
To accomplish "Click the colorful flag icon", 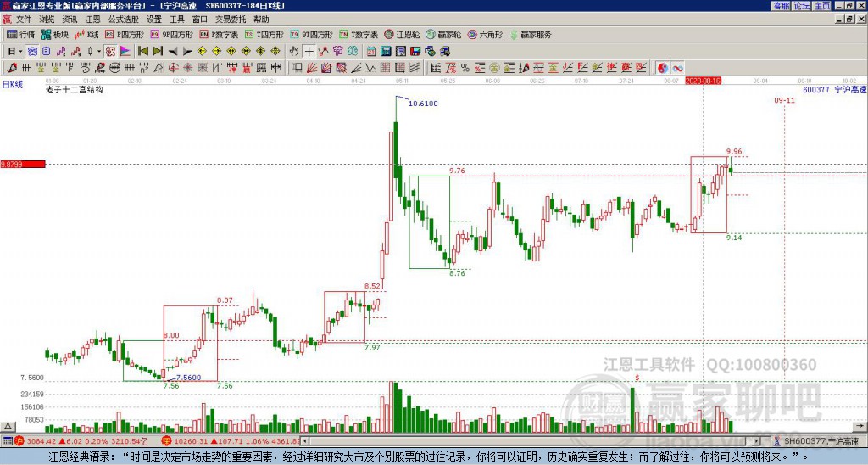I will 125,52.
